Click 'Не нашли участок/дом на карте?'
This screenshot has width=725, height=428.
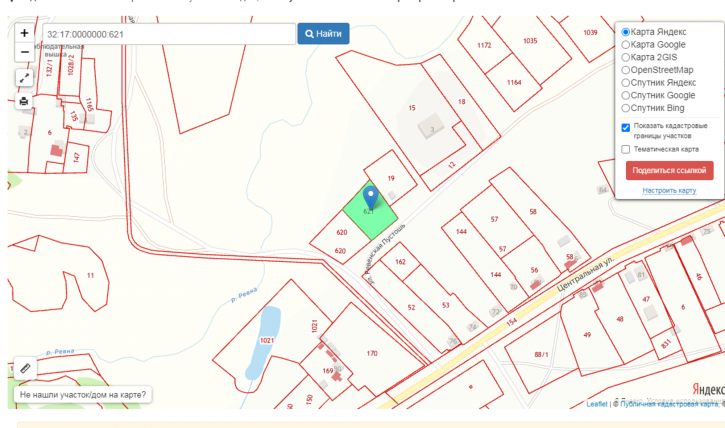(83, 395)
